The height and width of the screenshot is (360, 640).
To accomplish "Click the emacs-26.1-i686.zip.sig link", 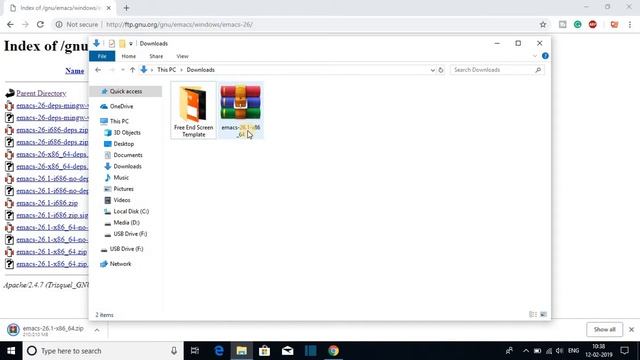I will click(x=52, y=215).
